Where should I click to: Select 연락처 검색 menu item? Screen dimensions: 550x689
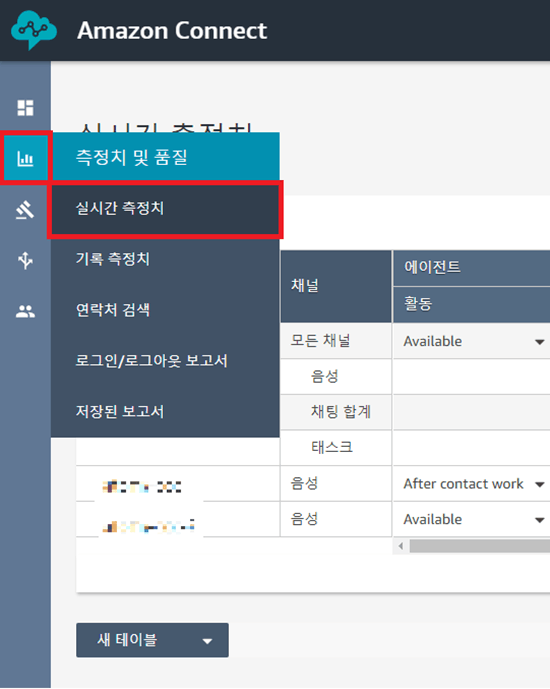coord(165,310)
